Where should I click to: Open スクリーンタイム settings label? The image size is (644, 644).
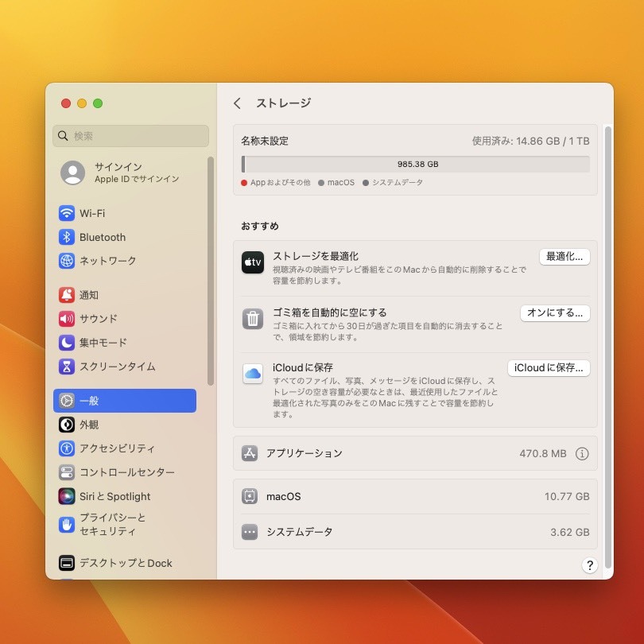[x=118, y=367]
